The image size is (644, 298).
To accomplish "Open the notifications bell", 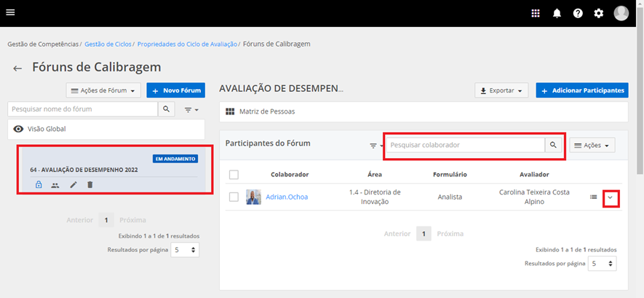I will coord(557,13).
